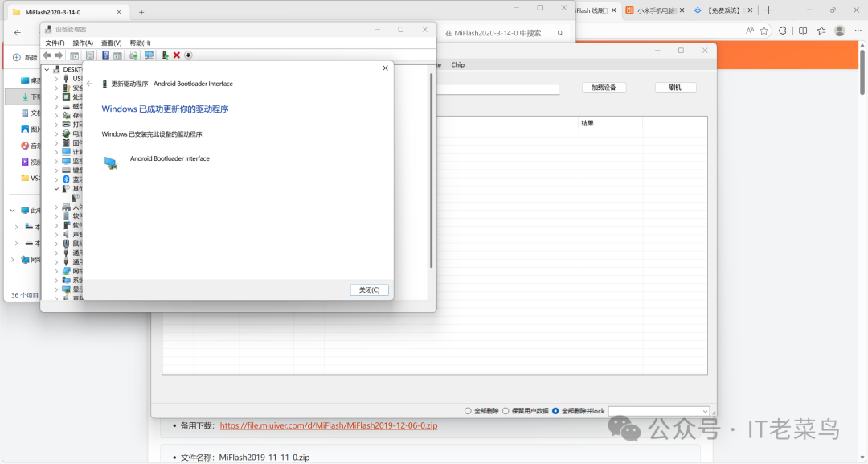Open browser extensions puzzle icon

click(782, 31)
